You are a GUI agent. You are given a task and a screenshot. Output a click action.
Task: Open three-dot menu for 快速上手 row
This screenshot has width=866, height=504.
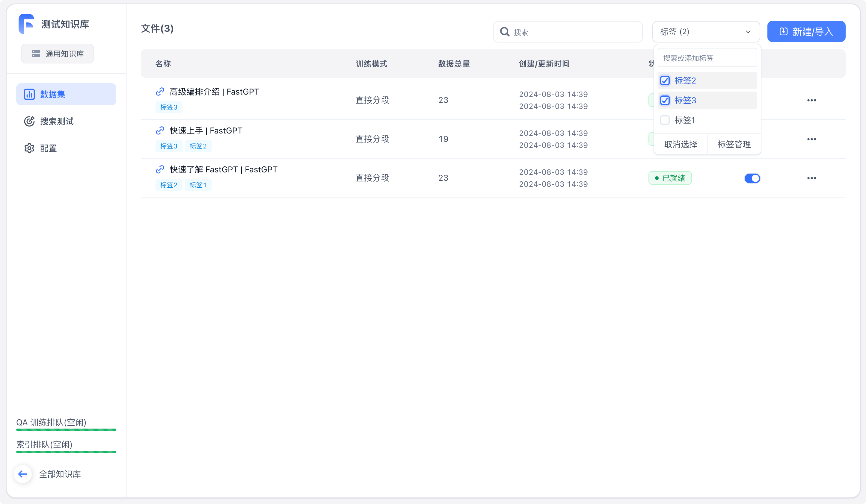coord(811,139)
